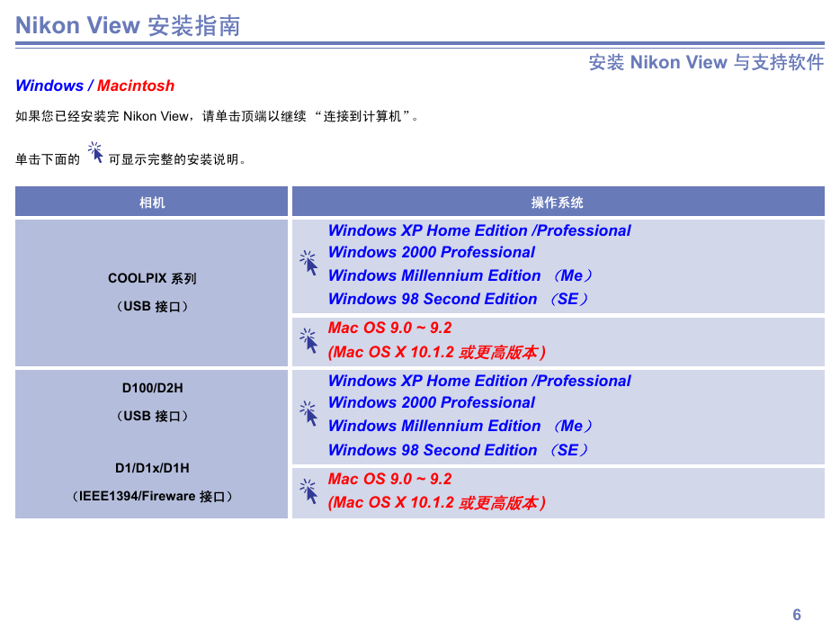840x630 pixels.
Task: Click '(USB 接口)' under COOLPIX 系列
Action: coord(152,307)
